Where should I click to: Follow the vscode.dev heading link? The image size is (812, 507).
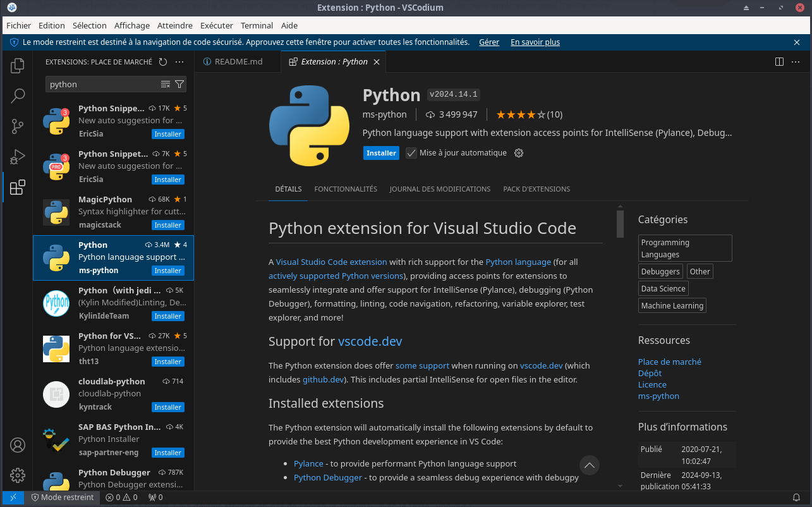370,341
